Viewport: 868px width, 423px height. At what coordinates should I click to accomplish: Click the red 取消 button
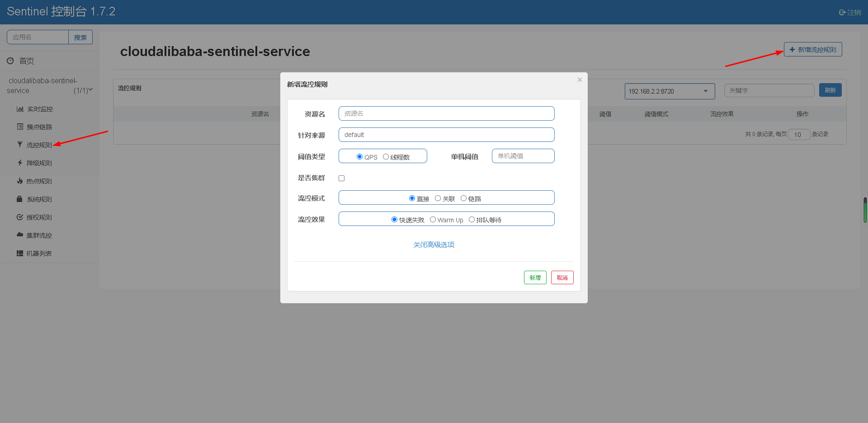point(562,277)
